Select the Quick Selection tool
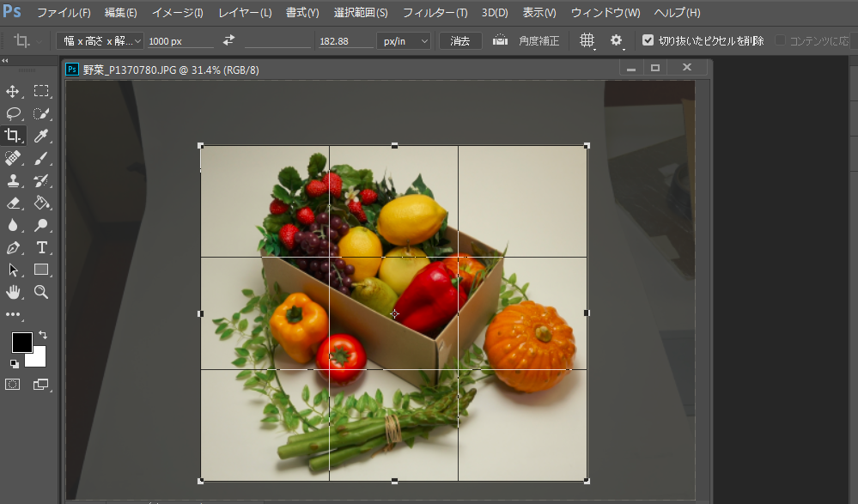 pos(41,113)
